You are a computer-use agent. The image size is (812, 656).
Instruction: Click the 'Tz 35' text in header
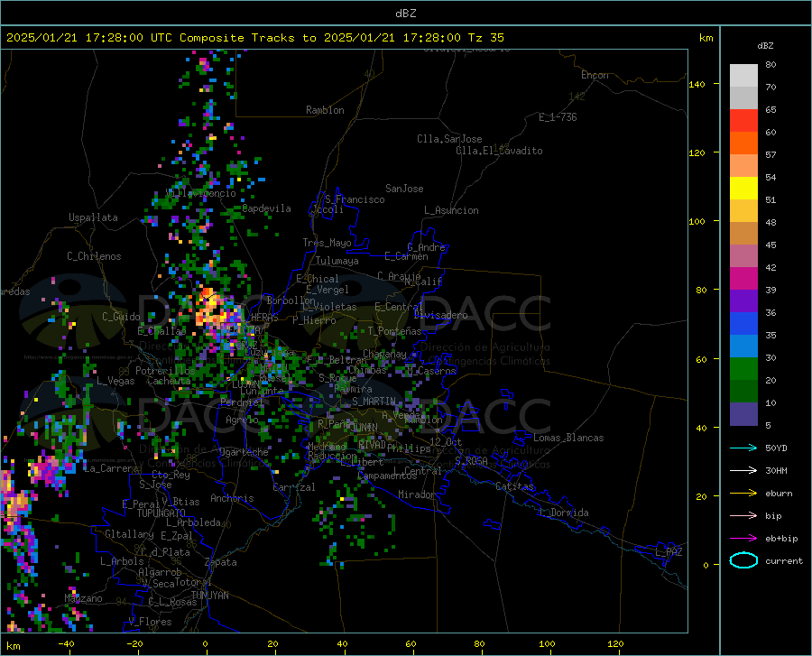tap(485, 38)
